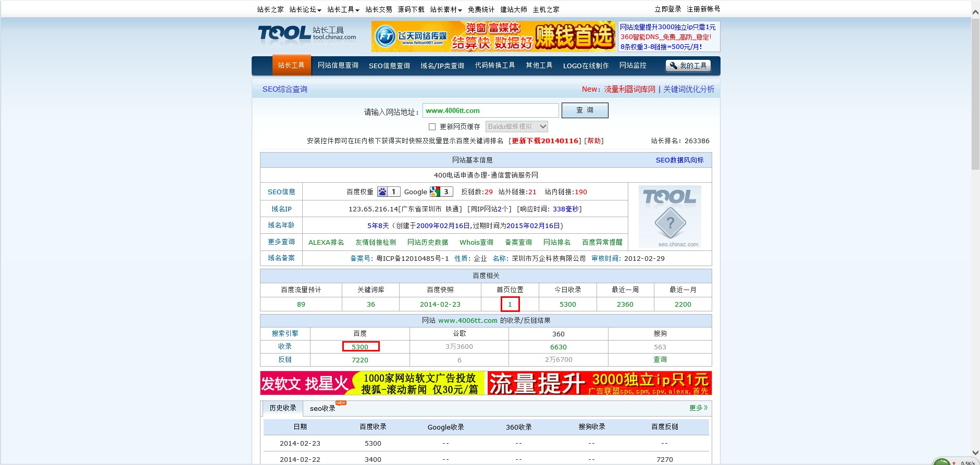Click the 反链数 29 value
Image resolution: width=980 pixels, height=465 pixels.
tap(489, 192)
